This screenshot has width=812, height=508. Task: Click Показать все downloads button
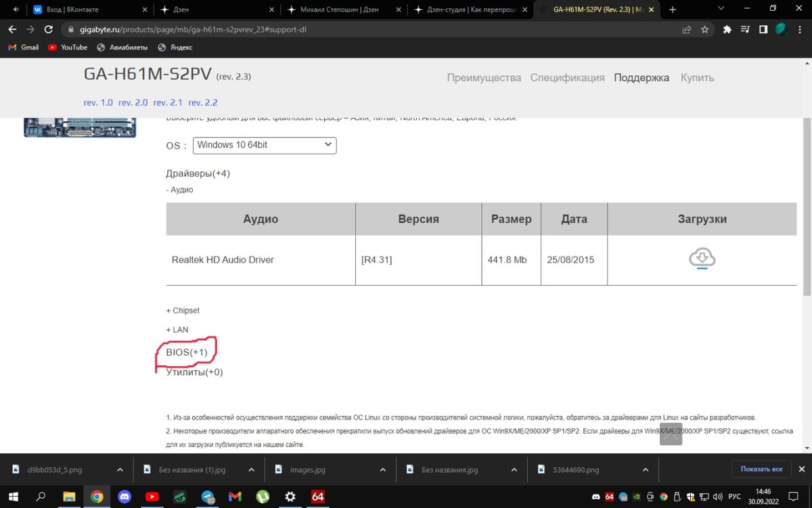click(x=761, y=469)
